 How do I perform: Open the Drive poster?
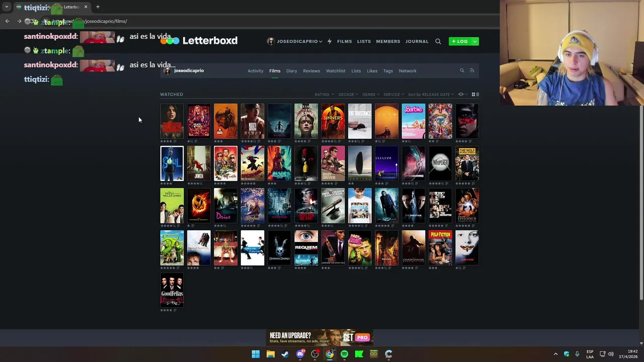tap(225, 206)
